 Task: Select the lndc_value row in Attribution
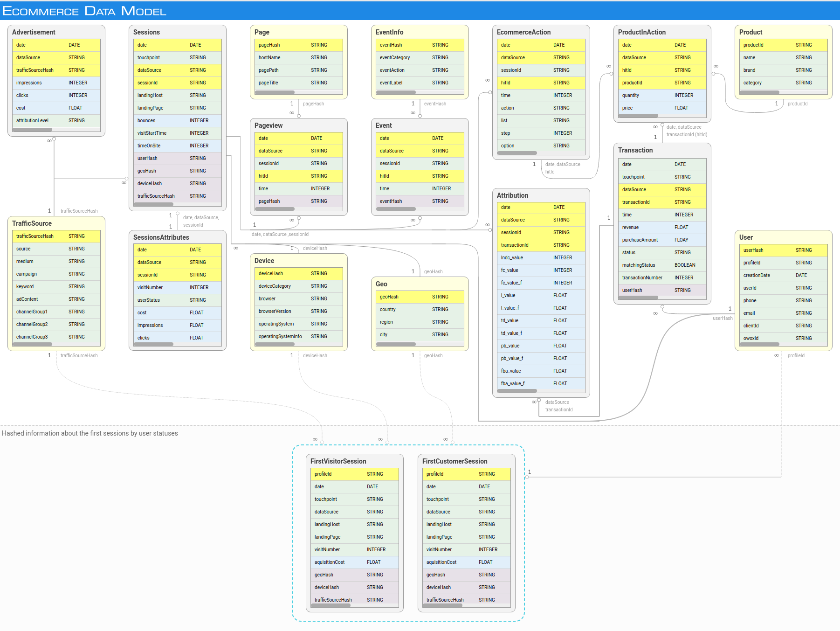tap(541, 258)
